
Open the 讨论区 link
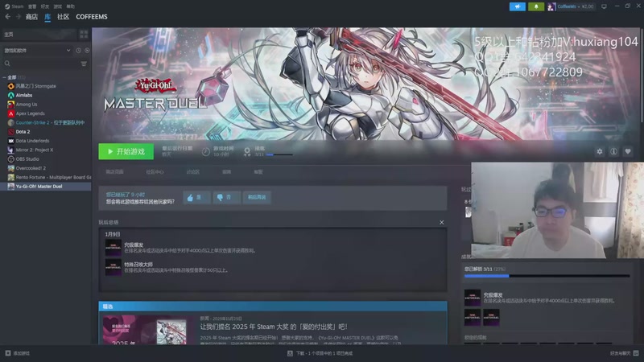(193, 172)
